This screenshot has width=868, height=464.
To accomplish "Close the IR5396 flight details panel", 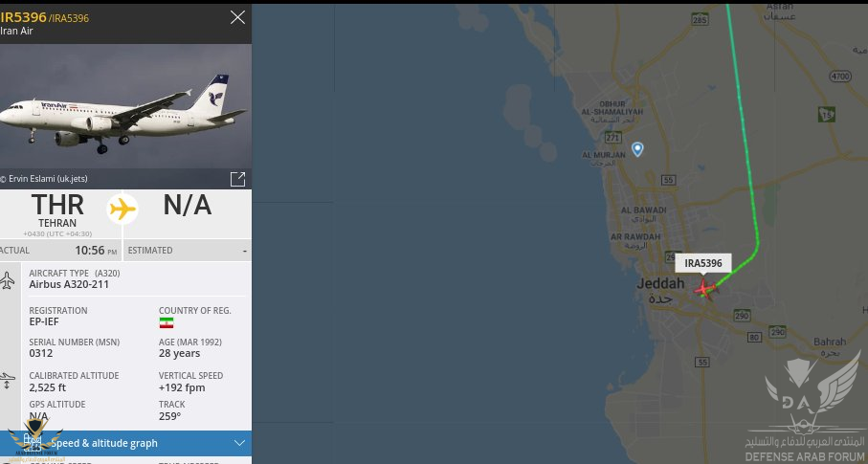I will click(237, 17).
